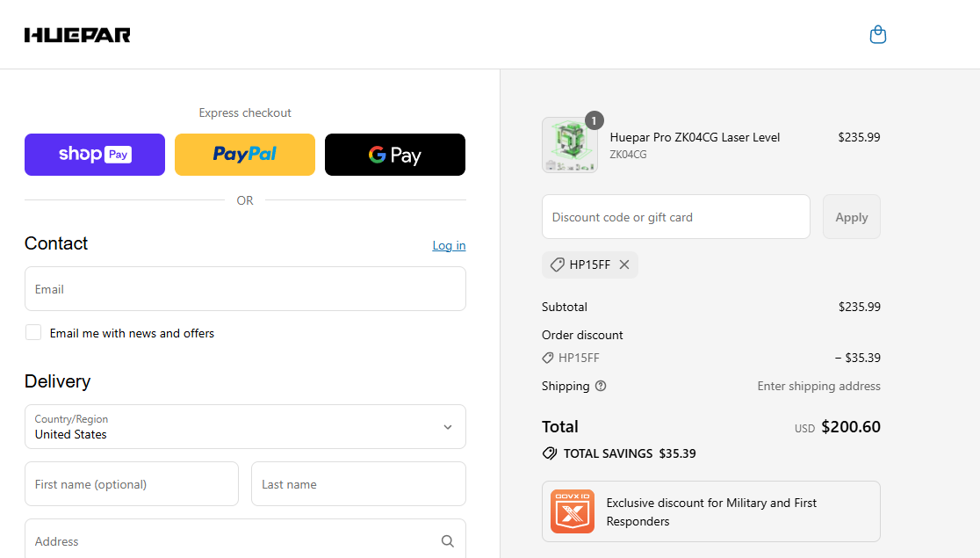Click the Apply discount button
Viewport: 980px width, 558px height.
coord(851,217)
